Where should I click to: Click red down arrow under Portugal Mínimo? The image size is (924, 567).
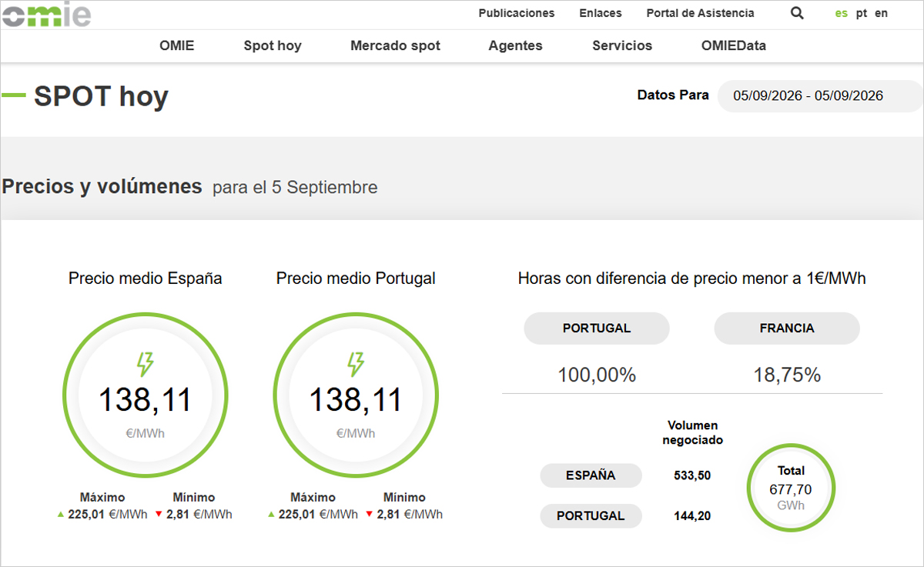coord(370,515)
